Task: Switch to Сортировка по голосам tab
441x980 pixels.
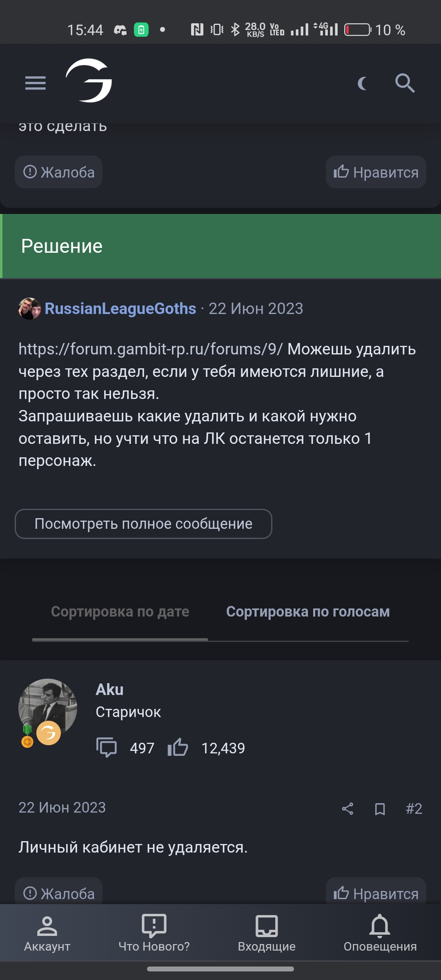Action: (x=308, y=612)
